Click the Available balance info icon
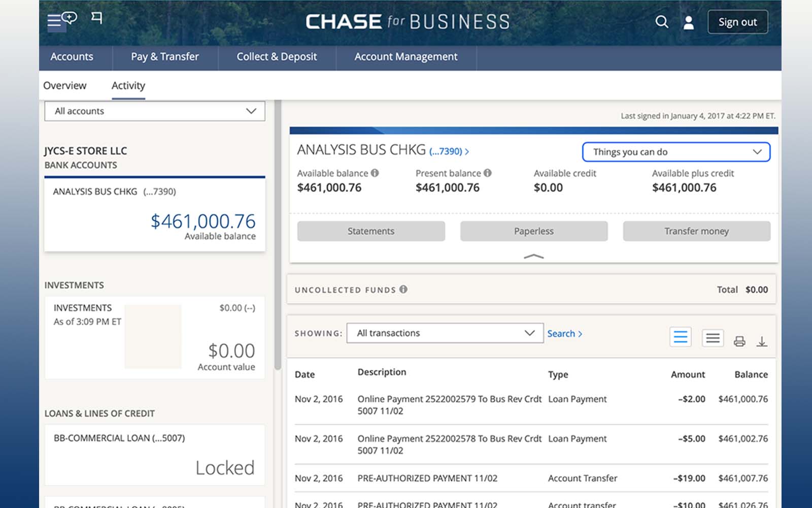The image size is (812, 508). pos(375,173)
